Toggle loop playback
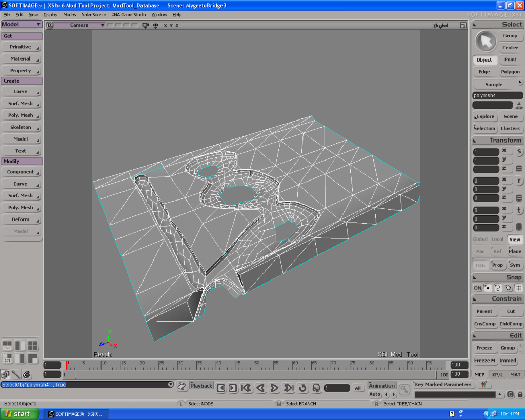525x420 pixels. (302, 388)
